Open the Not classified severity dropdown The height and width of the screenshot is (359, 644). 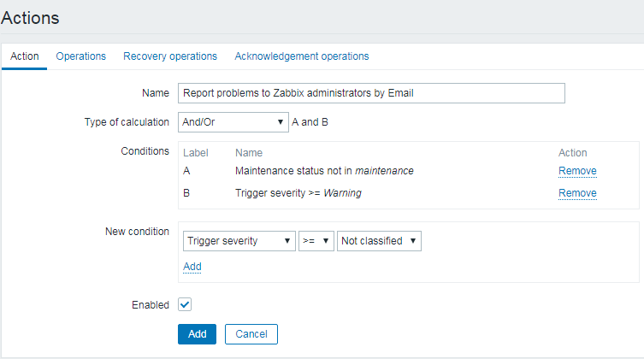pyautogui.click(x=379, y=241)
